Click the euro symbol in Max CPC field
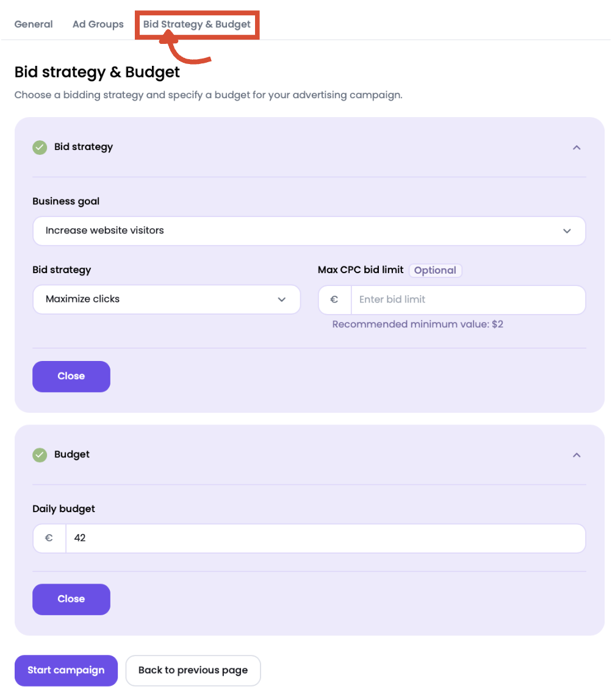This screenshot has height=700, width=615. click(x=334, y=300)
